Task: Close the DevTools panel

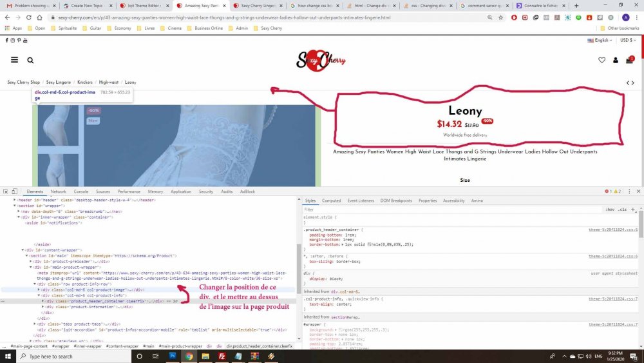Action: (x=638, y=191)
